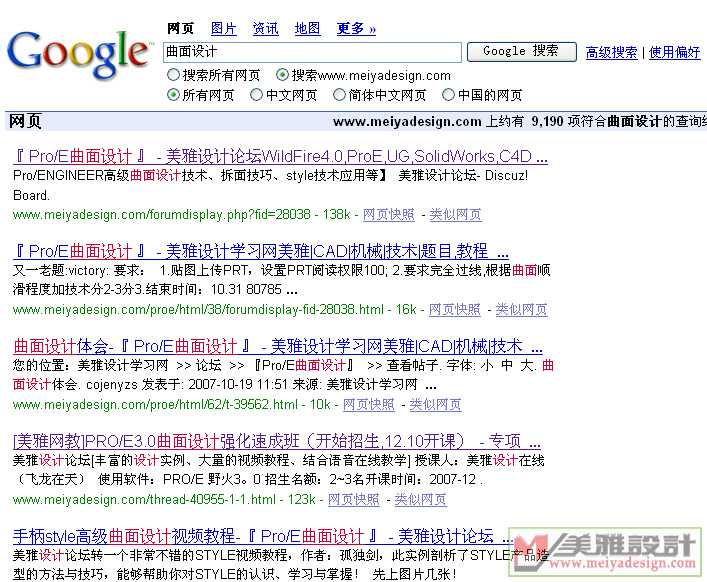
Task: Open 网页快照 for the forumdisplay.php result
Action: (x=389, y=215)
